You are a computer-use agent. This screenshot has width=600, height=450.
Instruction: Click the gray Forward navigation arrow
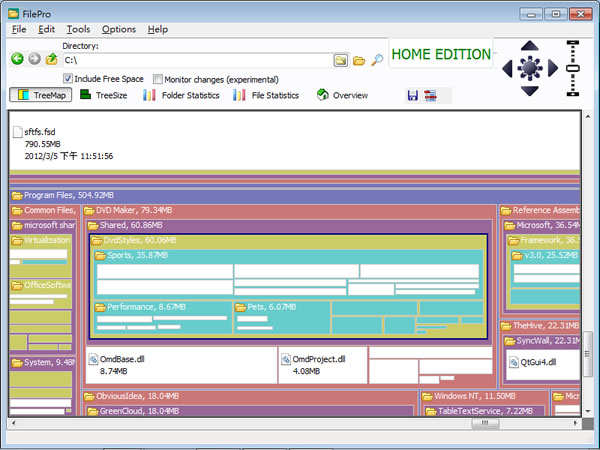coord(34,59)
